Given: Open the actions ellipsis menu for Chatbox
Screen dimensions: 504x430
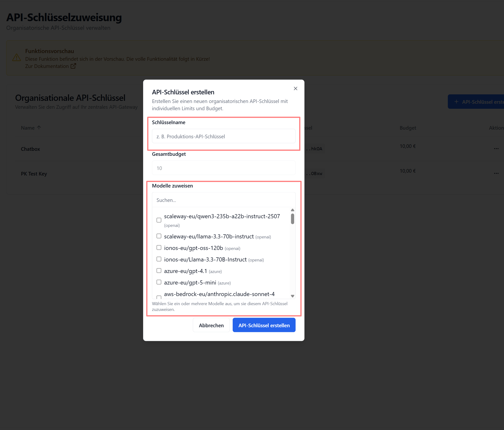Looking at the screenshot, I should 496,148.
